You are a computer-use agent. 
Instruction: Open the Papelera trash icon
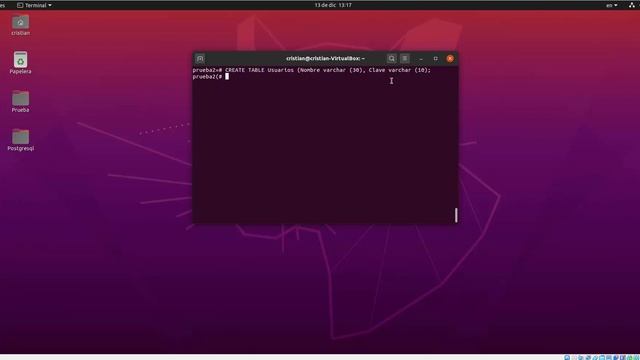point(20,60)
